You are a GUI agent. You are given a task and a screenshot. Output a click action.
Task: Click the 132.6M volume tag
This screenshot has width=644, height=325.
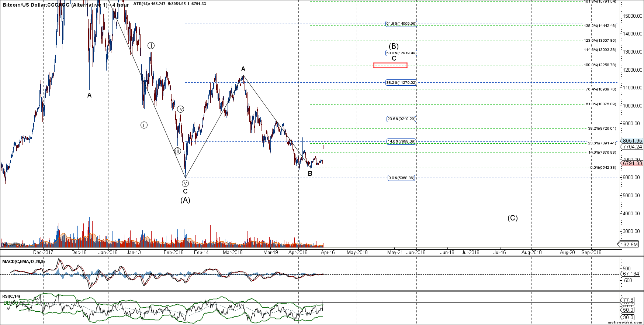(629, 244)
